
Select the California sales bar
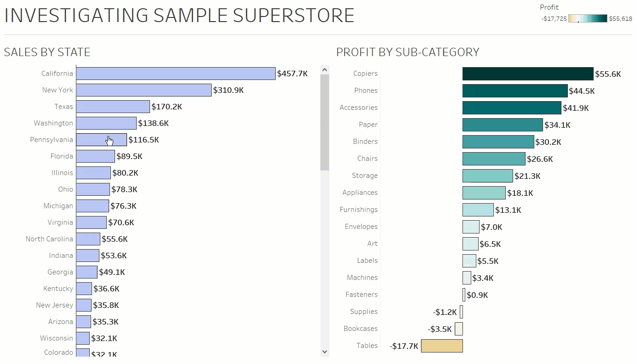175,73
